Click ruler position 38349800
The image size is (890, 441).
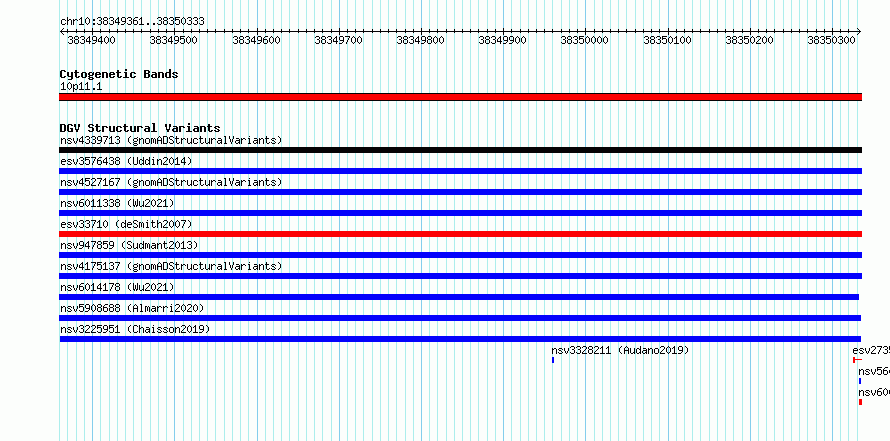421,40
